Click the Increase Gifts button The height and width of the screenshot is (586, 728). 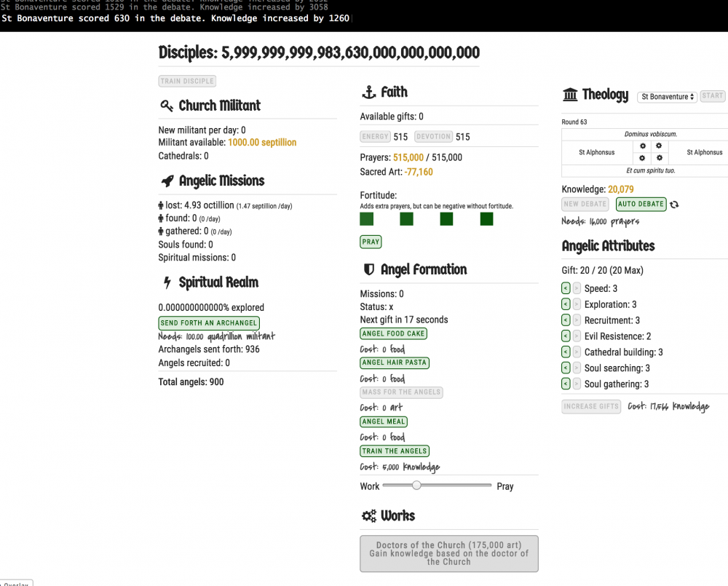click(x=591, y=406)
